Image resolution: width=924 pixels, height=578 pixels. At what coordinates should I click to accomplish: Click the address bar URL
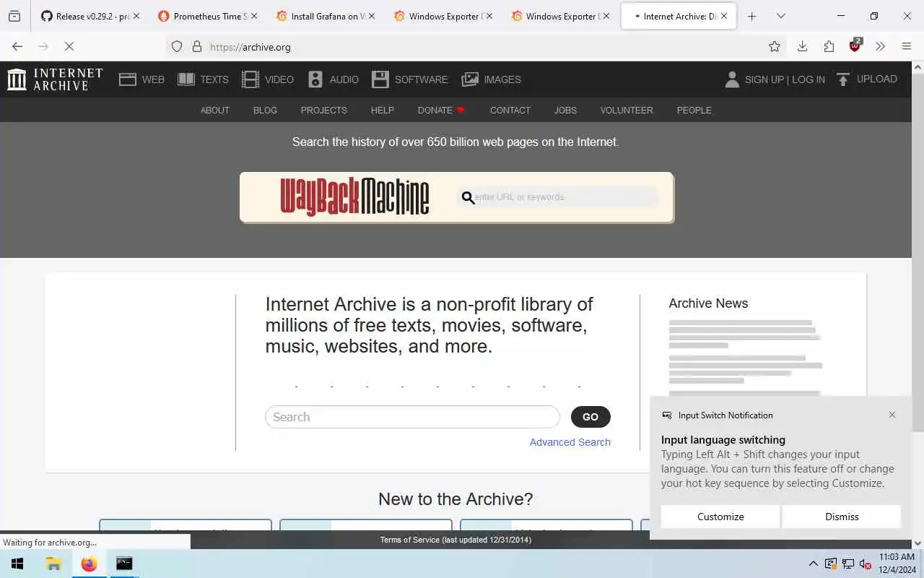coord(250,47)
